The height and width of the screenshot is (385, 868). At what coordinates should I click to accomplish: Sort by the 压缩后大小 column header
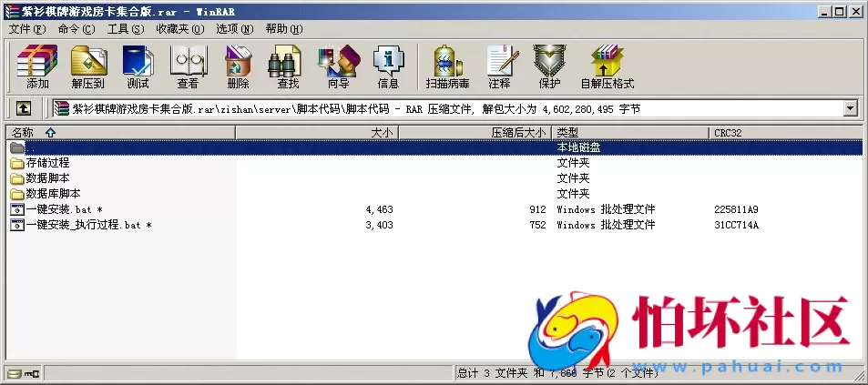tap(475, 133)
